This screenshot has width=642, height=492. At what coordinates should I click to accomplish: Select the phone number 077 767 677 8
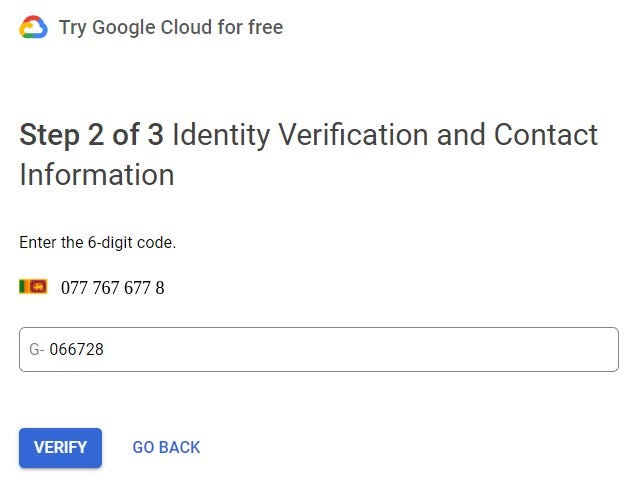(113, 288)
